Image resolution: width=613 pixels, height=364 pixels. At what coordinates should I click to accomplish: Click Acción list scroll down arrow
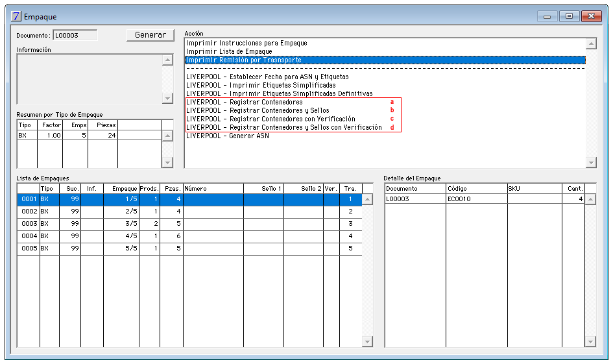[x=591, y=163]
